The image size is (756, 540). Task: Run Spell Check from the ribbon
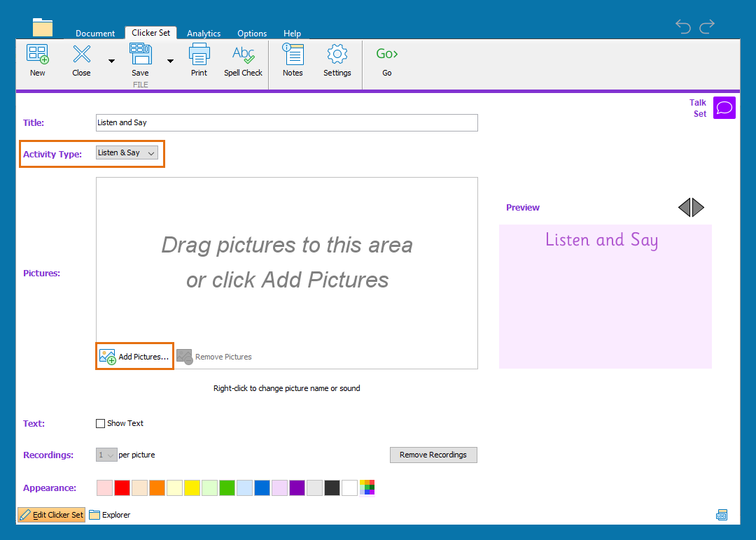click(243, 60)
